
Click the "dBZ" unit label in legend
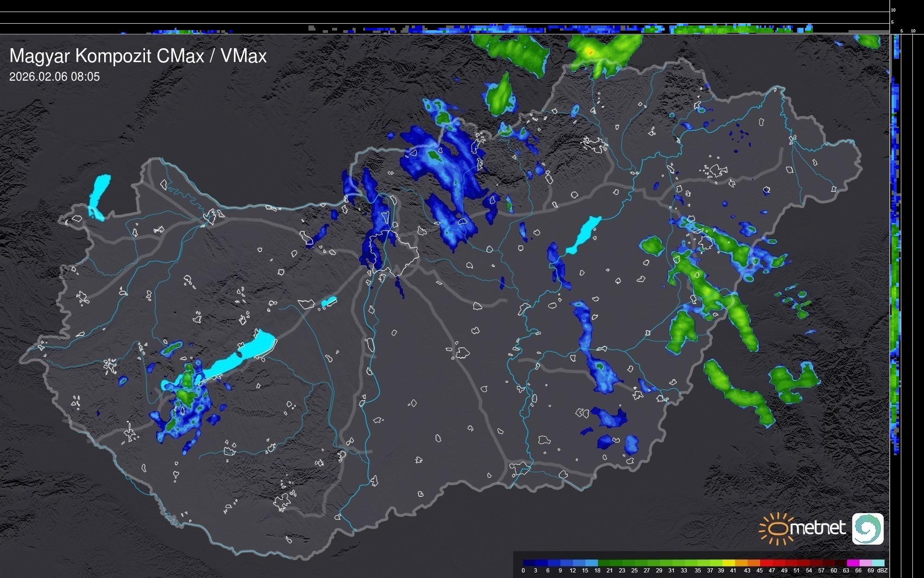pyautogui.click(x=883, y=571)
